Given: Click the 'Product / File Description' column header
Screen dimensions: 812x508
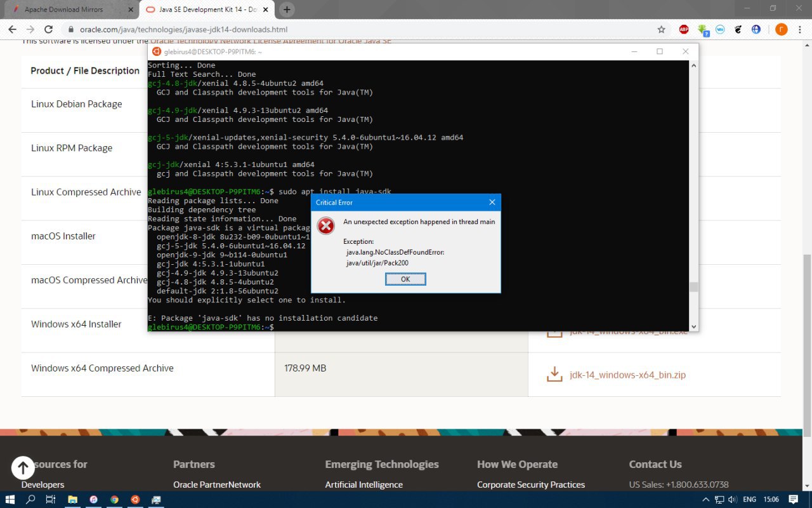Looking at the screenshot, I should pos(85,70).
